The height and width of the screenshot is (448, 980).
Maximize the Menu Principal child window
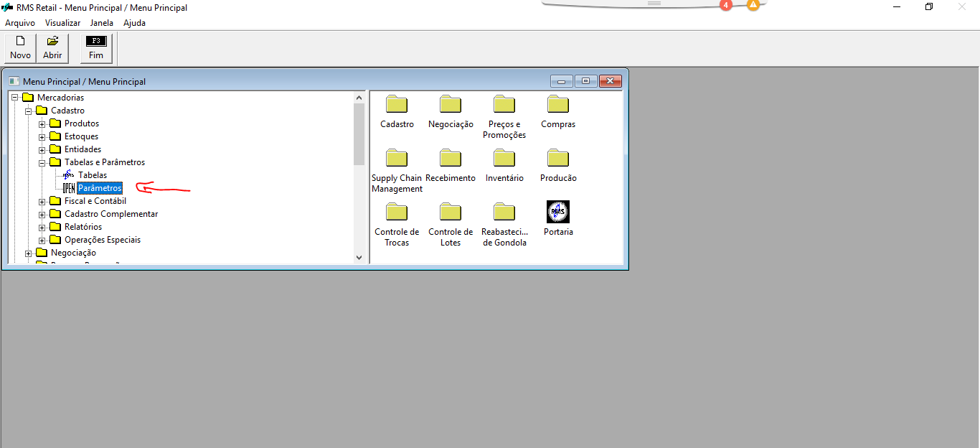(x=586, y=81)
